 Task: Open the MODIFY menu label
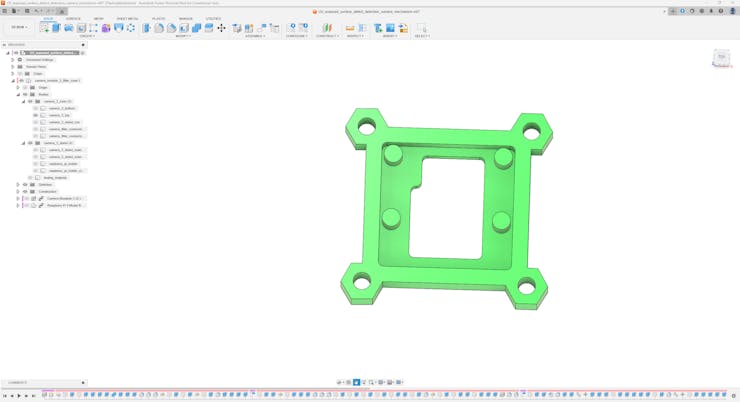tap(183, 36)
